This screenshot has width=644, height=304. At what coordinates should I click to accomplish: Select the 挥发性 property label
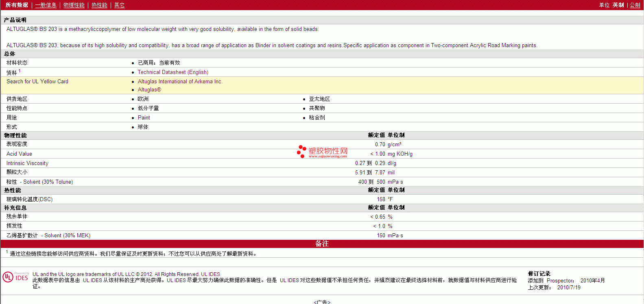[x=14, y=226]
